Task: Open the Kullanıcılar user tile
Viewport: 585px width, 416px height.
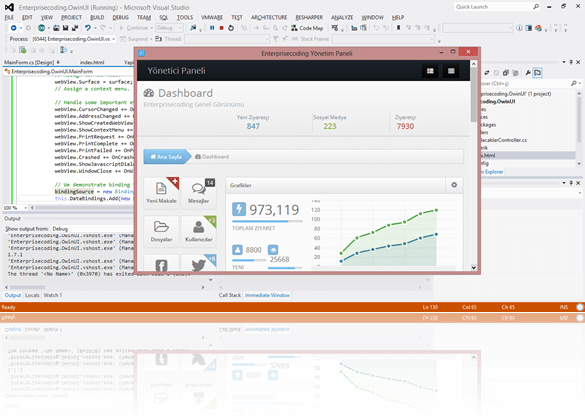Action: coord(198,231)
